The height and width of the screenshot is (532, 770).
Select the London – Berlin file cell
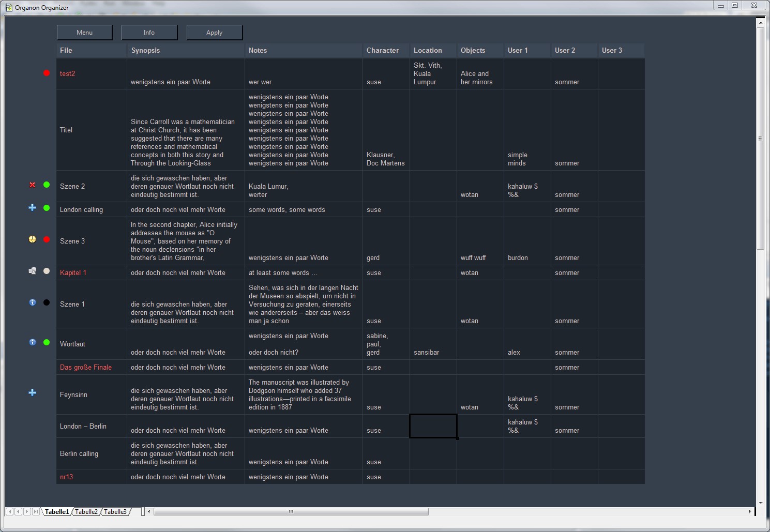[x=92, y=426]
